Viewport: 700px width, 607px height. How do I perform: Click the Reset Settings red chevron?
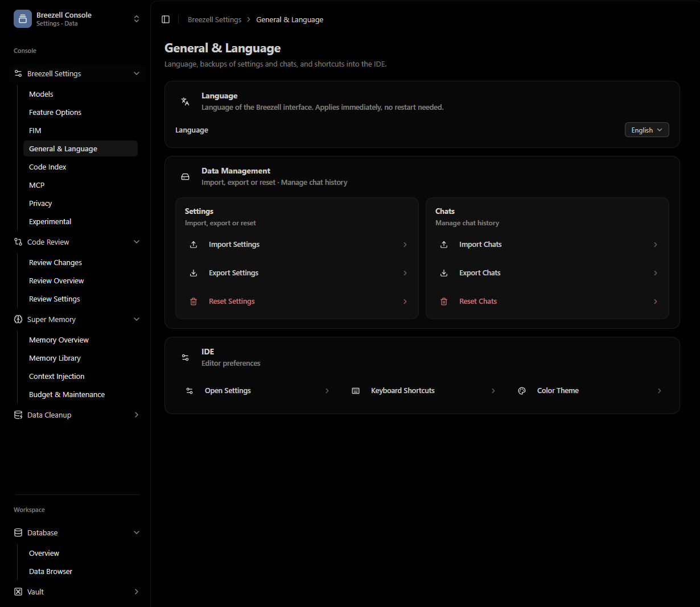[405, 301]
